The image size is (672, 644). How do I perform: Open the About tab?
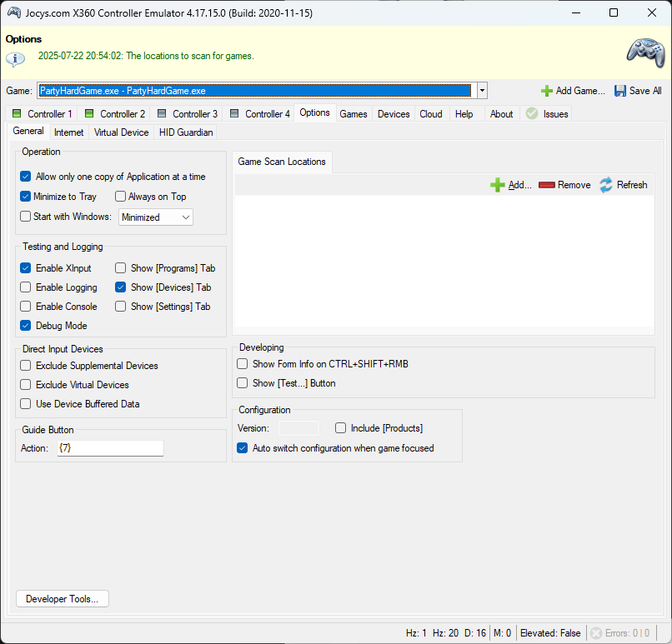(501, 114)
